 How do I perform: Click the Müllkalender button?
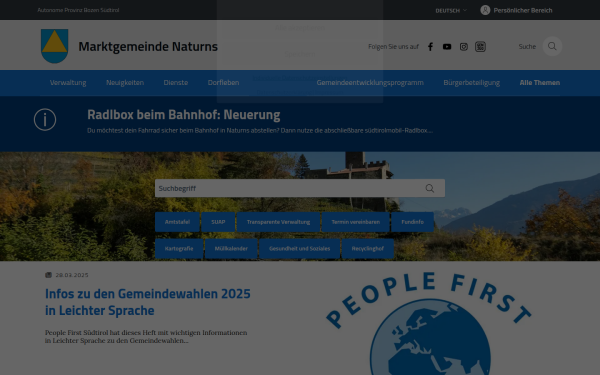(x=231, y=249)
